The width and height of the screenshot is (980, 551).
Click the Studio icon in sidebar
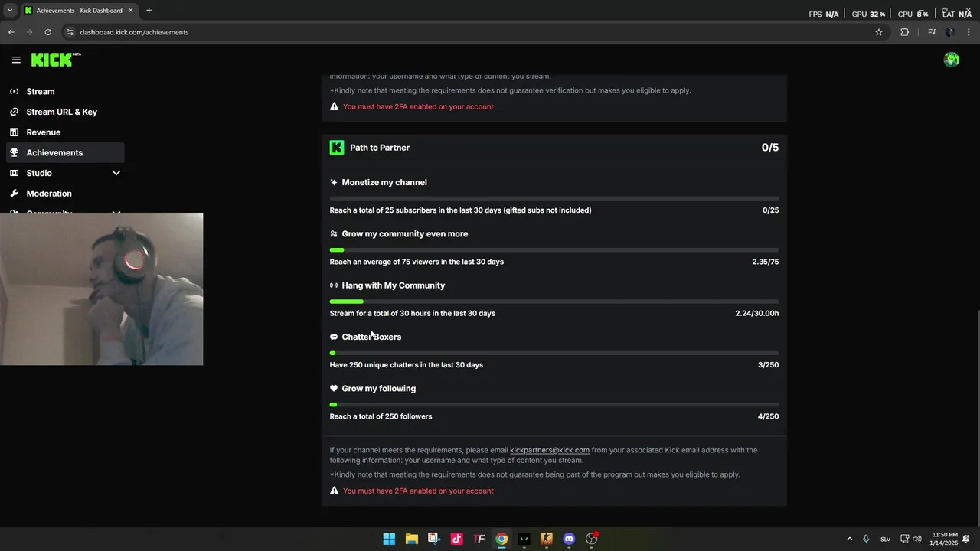pos(14,173)
